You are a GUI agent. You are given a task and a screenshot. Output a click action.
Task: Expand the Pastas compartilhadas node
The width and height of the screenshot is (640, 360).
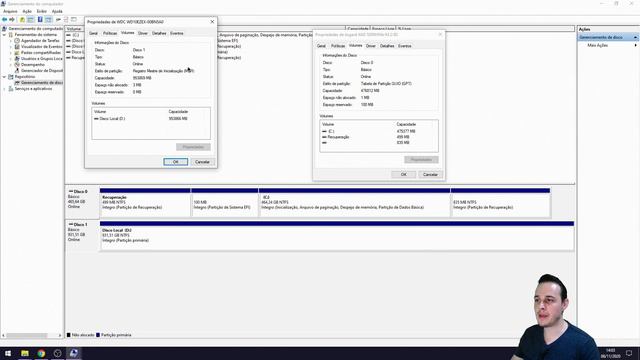(11, 53)
